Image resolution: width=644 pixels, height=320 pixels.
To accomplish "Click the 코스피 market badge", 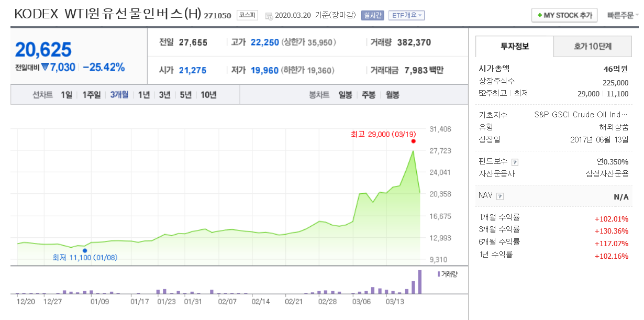I will [247, 15].
